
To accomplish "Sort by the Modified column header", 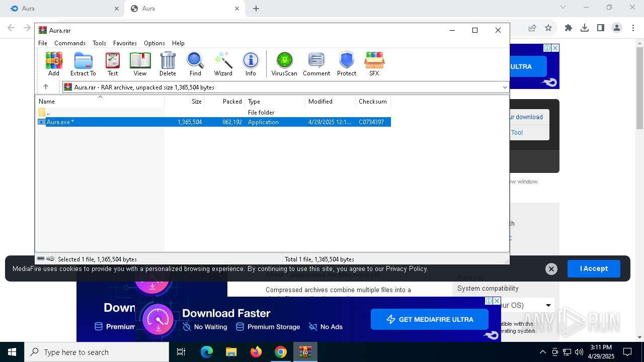I will click(331, 102).
